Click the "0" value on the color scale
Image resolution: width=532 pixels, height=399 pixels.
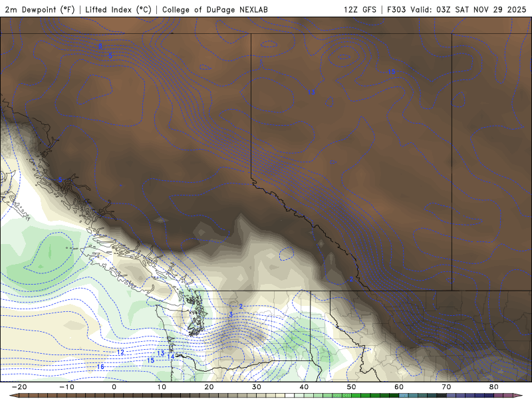click(114, 387)
